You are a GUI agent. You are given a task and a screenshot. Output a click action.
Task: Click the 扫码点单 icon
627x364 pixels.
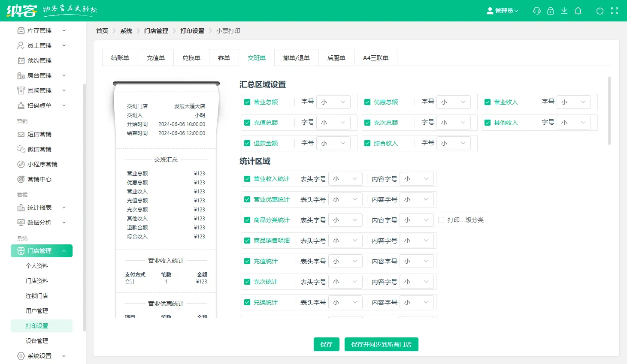click(x=21, y=105)
